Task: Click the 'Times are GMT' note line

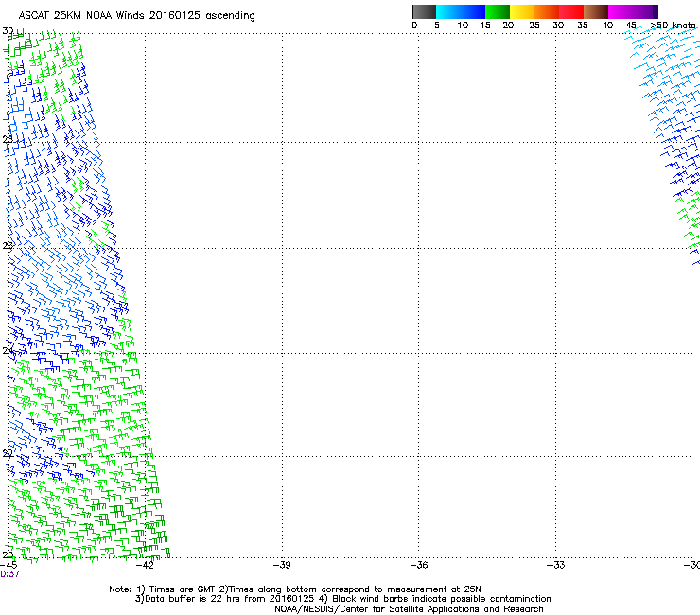Action: tap(295, 589)
